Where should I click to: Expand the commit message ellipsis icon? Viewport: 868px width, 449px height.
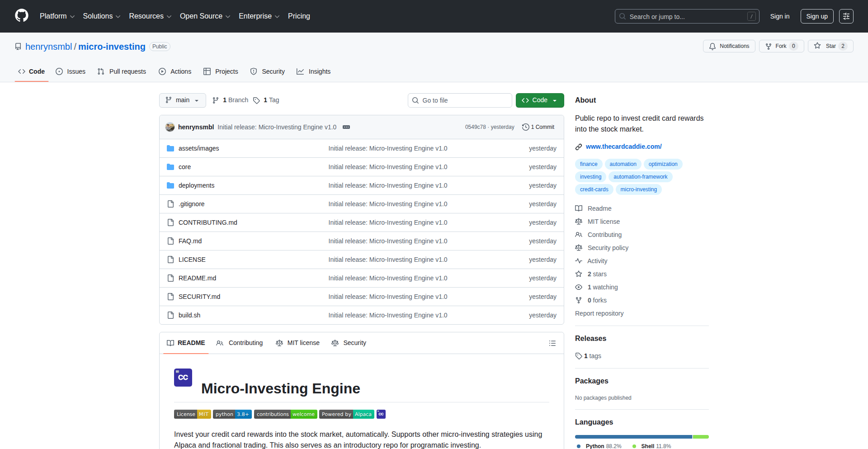click(346, 127)
